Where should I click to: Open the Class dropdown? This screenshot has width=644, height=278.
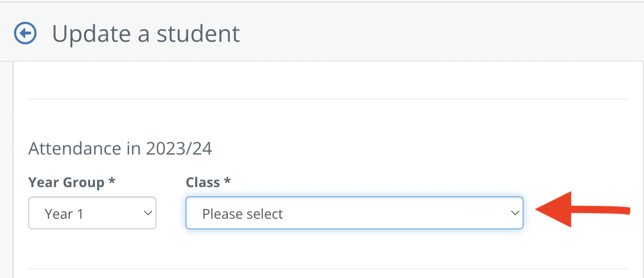(x=355, y=213)
